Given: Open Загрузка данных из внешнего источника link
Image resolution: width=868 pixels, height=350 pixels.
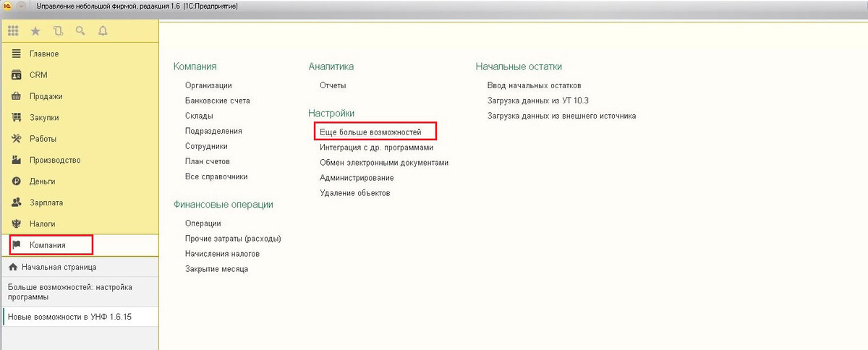Looking at the screenshot, I should coord(562,116).
